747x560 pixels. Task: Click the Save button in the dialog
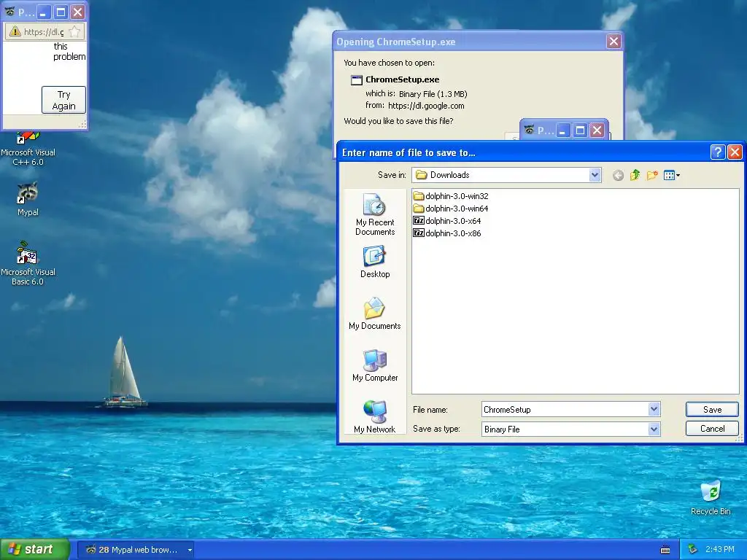[x=712, y=410]
